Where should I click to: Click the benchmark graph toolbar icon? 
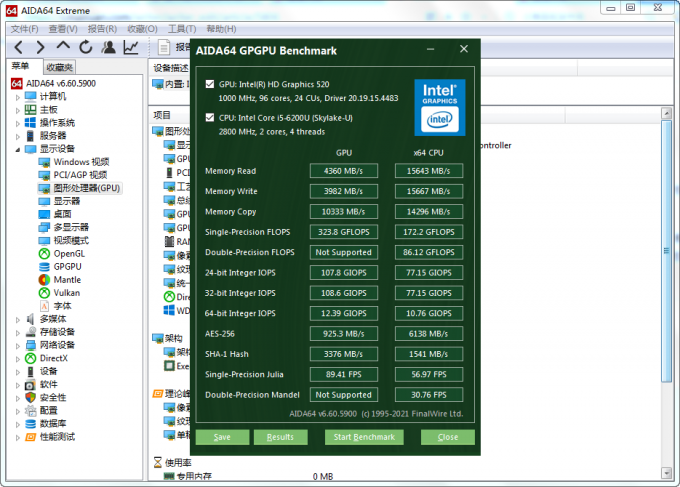pyautogui.click(x=131, y=47)
